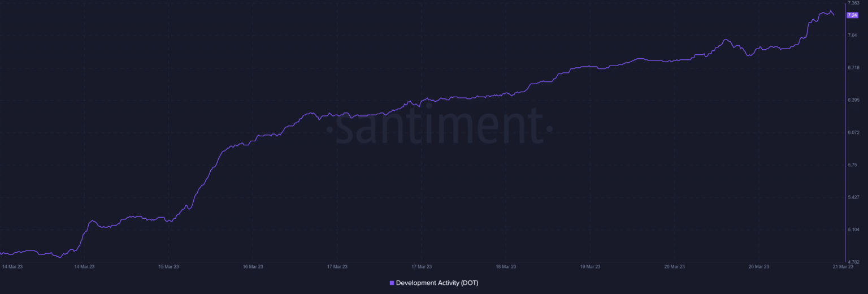Click the 5.427 y-axis value label

point(853,197)
